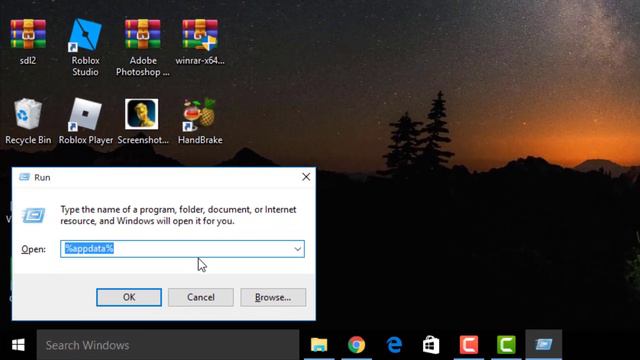Open File Explorer from the taskbar
Viewport: 640px width, 360px height.
pos(319,345)
